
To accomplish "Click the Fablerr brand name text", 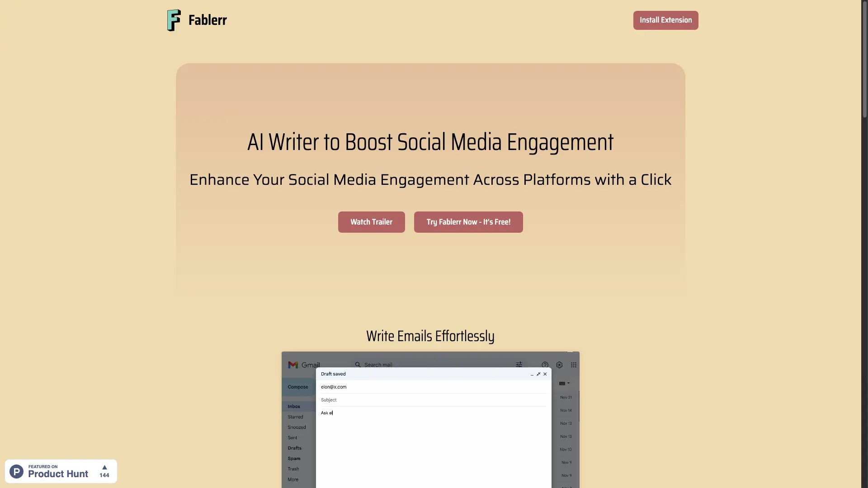I will 208,20.
